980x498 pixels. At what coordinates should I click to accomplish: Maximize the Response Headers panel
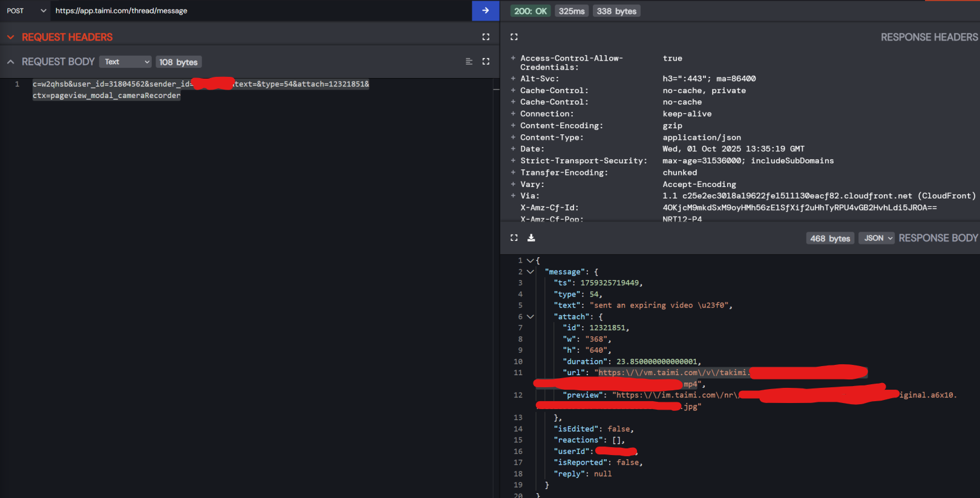(x=514, y=37)
